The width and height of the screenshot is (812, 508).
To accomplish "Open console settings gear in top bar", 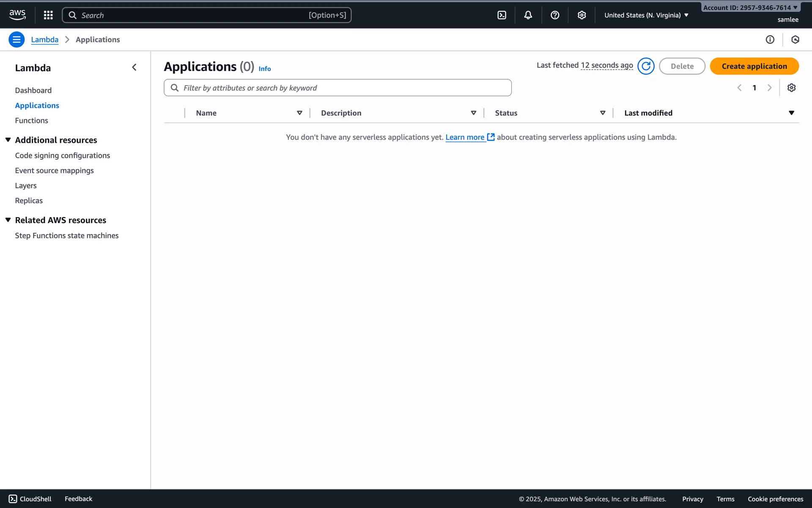I will pos(582,15).
